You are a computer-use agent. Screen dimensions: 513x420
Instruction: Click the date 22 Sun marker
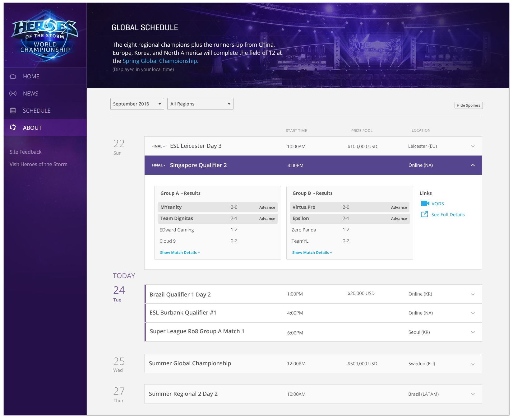tap(119, 147)
